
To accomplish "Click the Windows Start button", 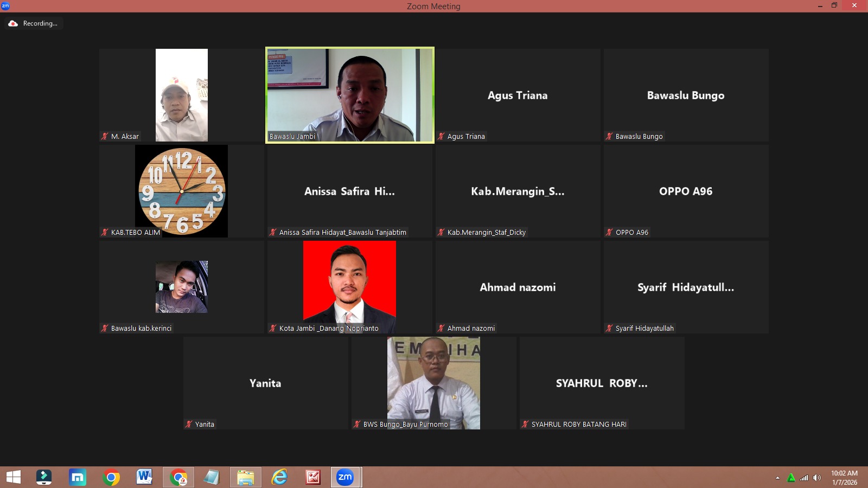I will (14, 477).
